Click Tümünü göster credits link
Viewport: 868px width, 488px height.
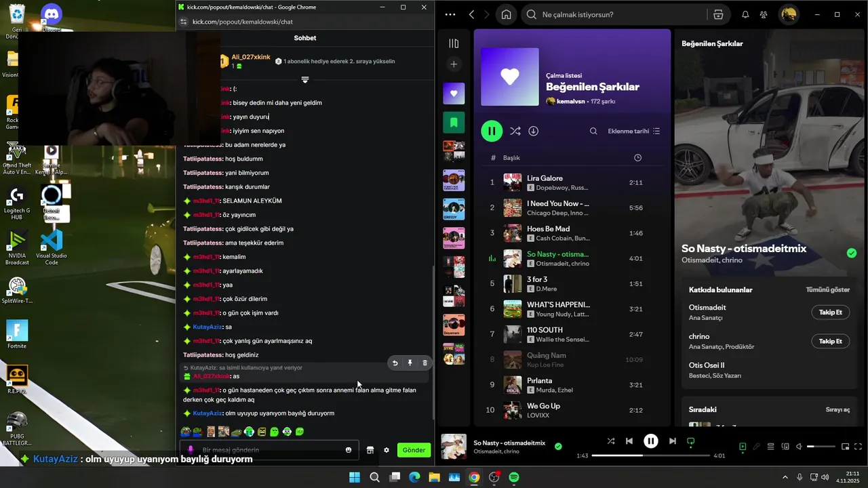click(827, 289)
